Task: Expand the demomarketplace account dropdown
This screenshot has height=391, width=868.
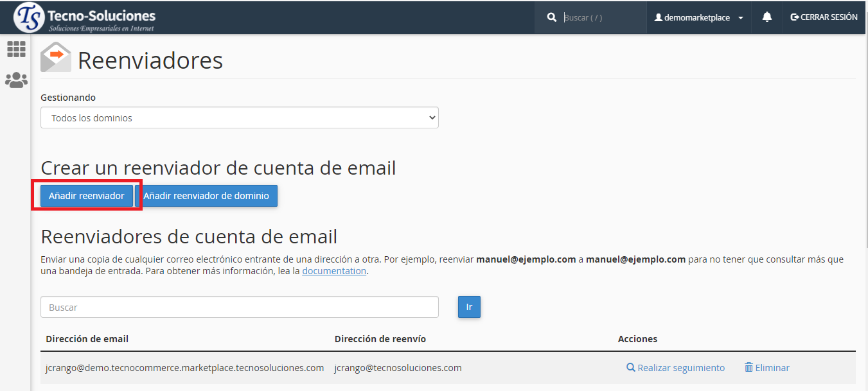Action: click(x=740, y=17)
